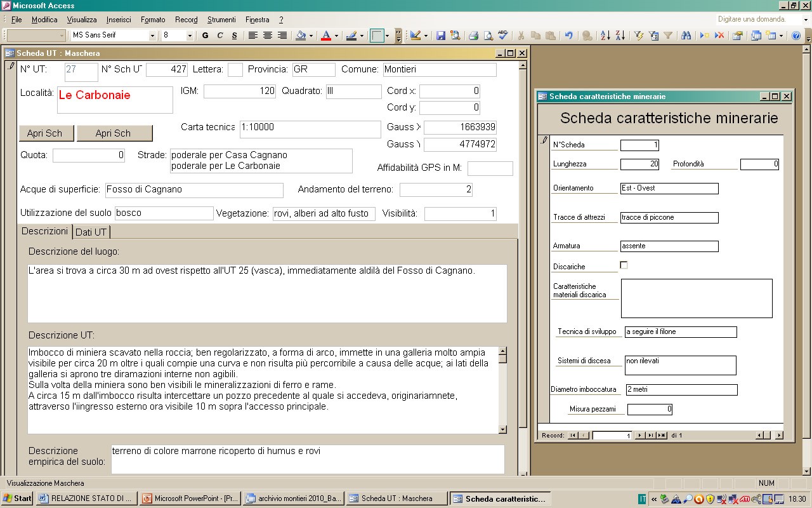
Task: Toggle bold (G) formatting
Action: 206,36
